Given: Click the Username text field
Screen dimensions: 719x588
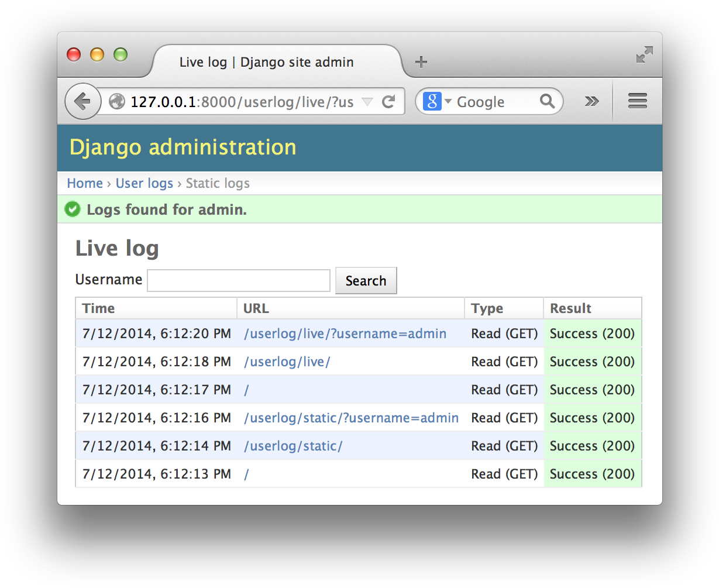Looking at the screenshot, I should pyautogui.click(x=239, y=280).
